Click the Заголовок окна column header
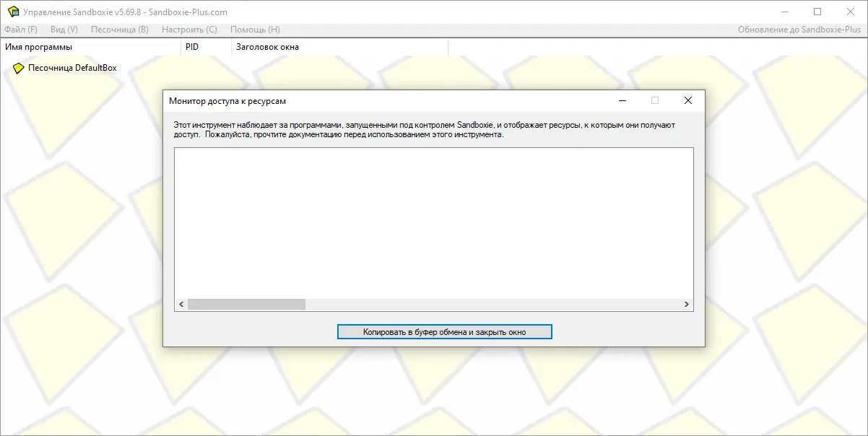Viewport: 868px width, 436px height. [x=339, y=47]
